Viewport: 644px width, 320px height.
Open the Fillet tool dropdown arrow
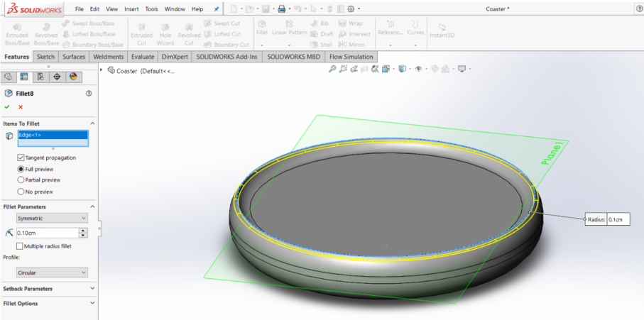(x=261, y=45)
